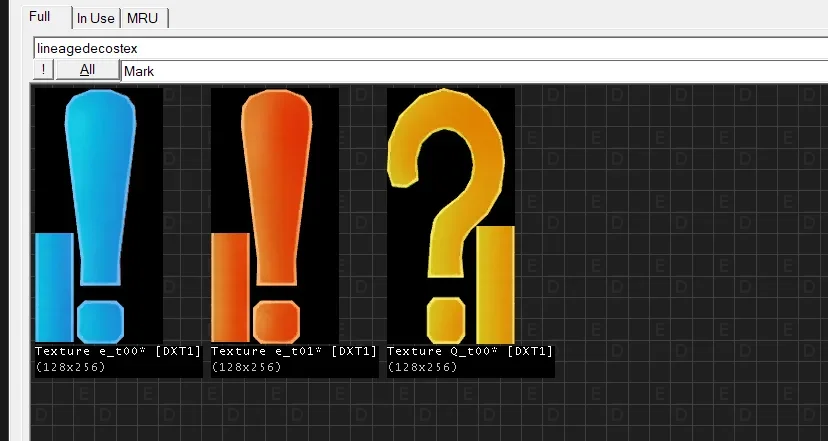Click the lineagedecostex package field

click(x=430, y=48)
